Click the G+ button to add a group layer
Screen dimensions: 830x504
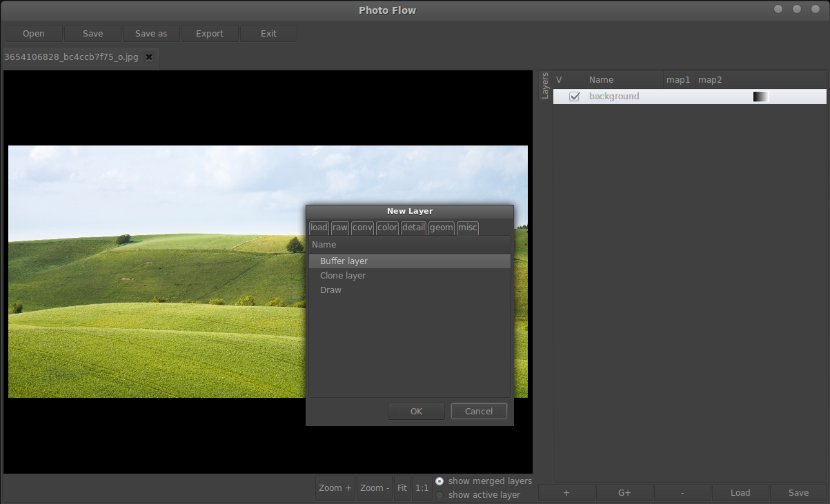click(624, 492)
